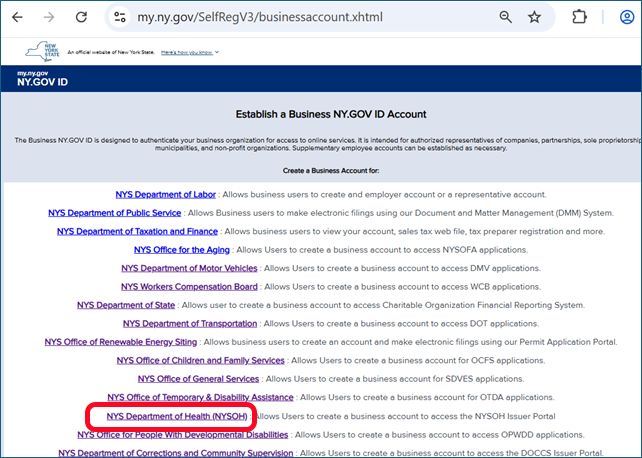Viewport: 642px width, 458px height.
Task: Click the New York State logo
Action: tap(43, 52)
